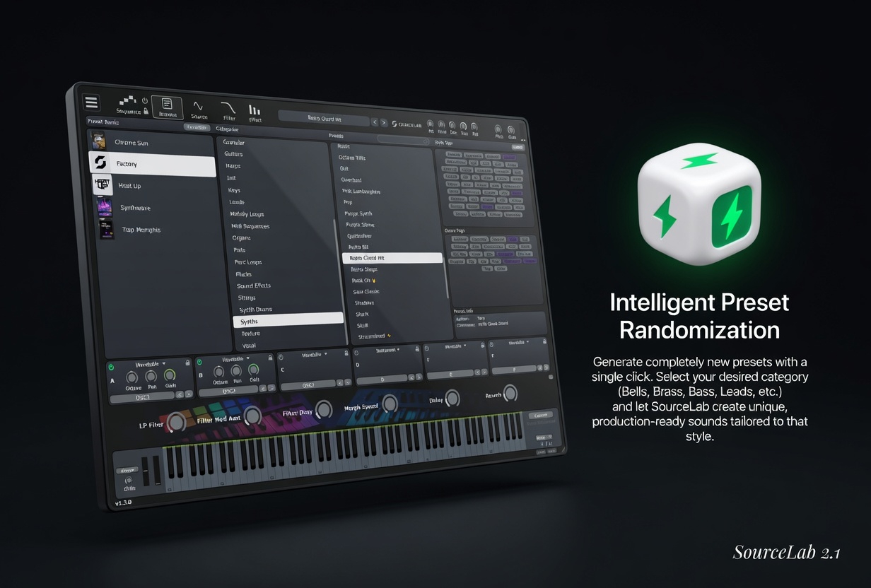Select the Harps category

[233, 166]
